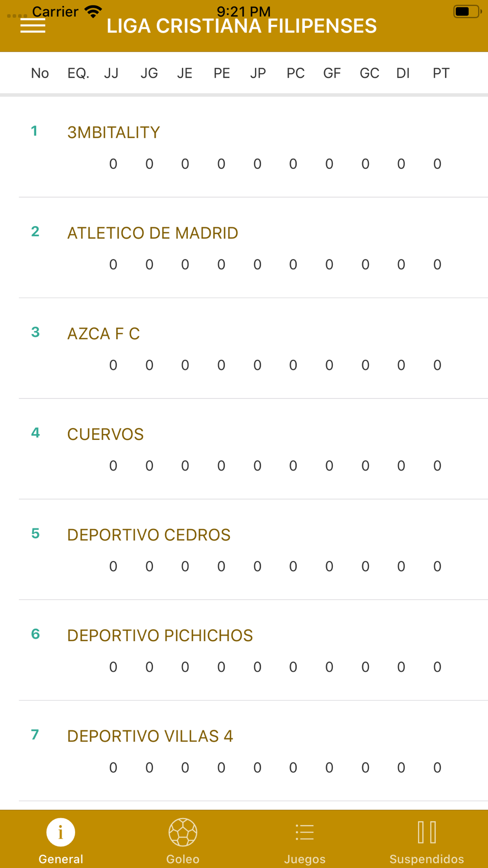The width and height of the screenshot is (488, 868).
Task: Select DEPORTIVO PICHICHOS team
Action: coord(160,635)
